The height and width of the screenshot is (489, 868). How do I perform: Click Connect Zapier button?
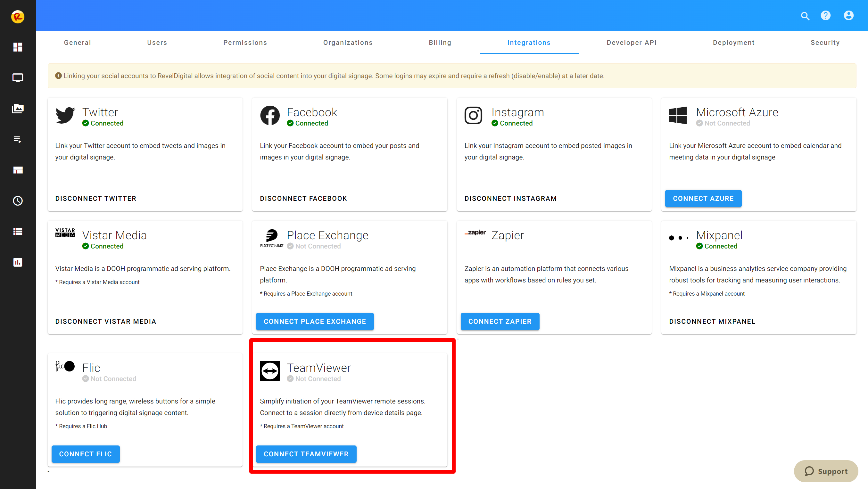(500, 321)
